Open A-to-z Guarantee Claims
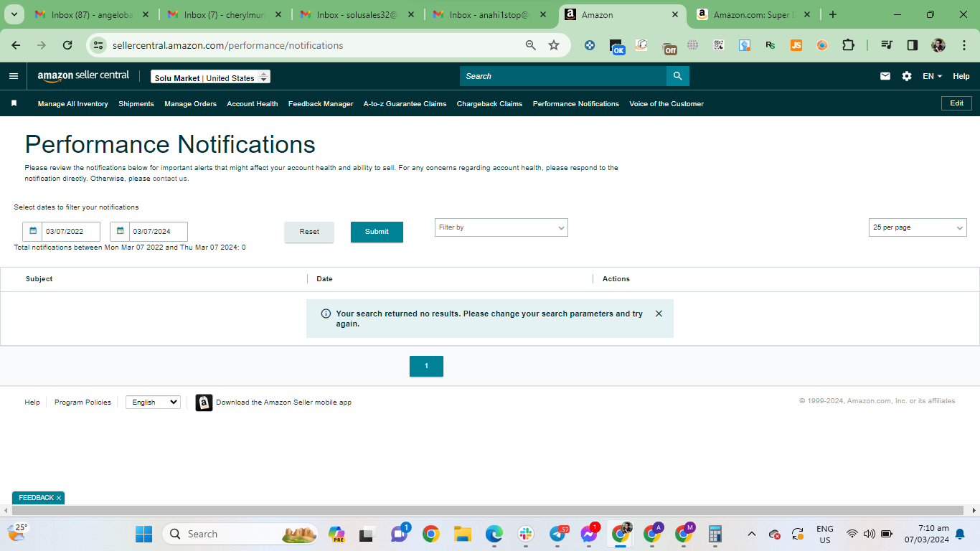Viewport: 980px width, 551px height. 405,104
